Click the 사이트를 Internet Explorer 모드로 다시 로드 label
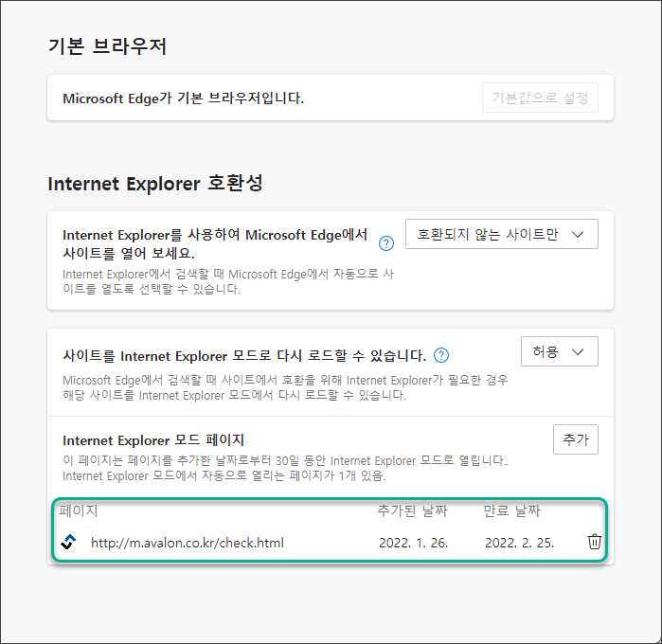The height and width of the screenshot is (644, 662). tap(244, 356)
